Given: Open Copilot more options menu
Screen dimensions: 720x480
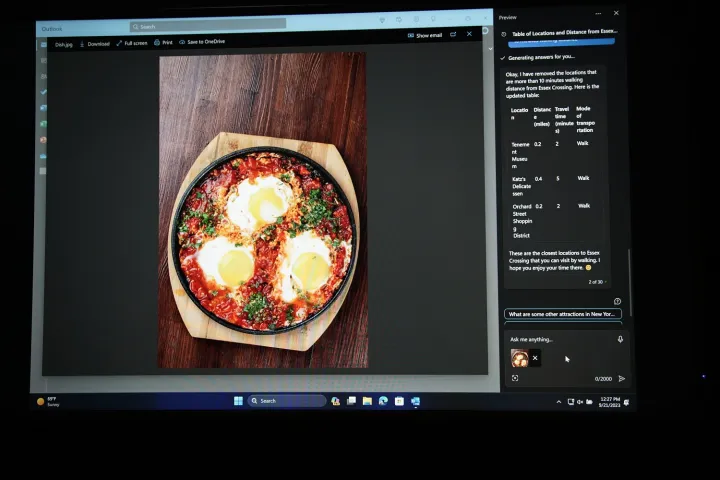Looking at the screenshot, I should click(x=598, y=14).
